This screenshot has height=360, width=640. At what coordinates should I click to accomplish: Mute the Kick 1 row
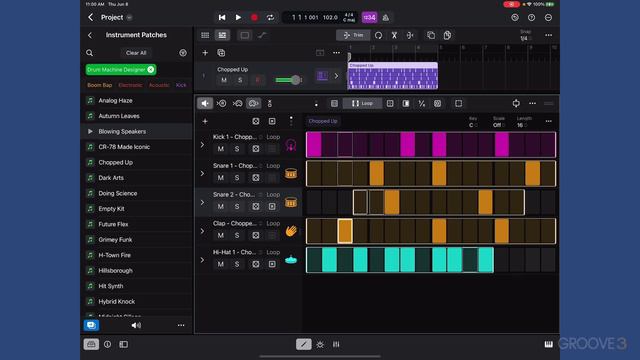221,149
